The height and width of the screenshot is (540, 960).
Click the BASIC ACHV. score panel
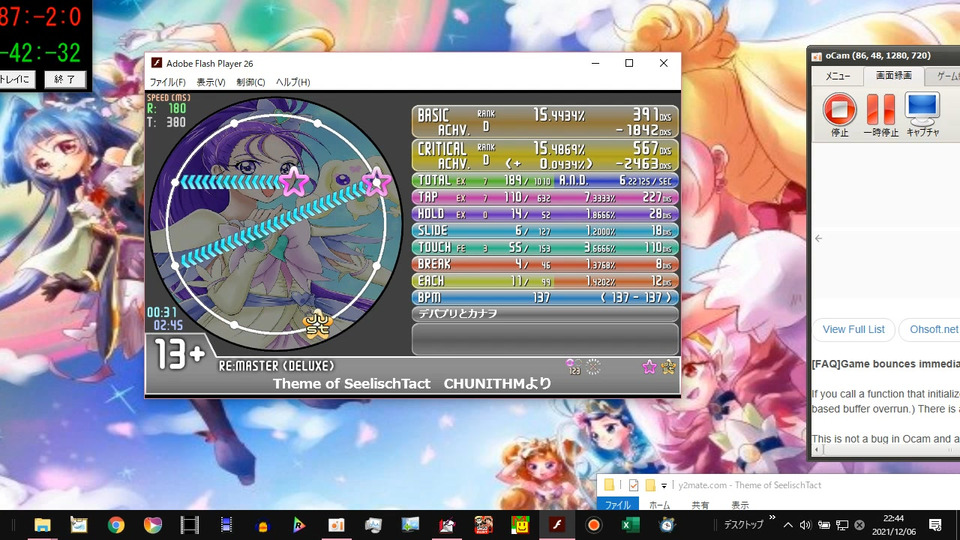click(545, 122)
